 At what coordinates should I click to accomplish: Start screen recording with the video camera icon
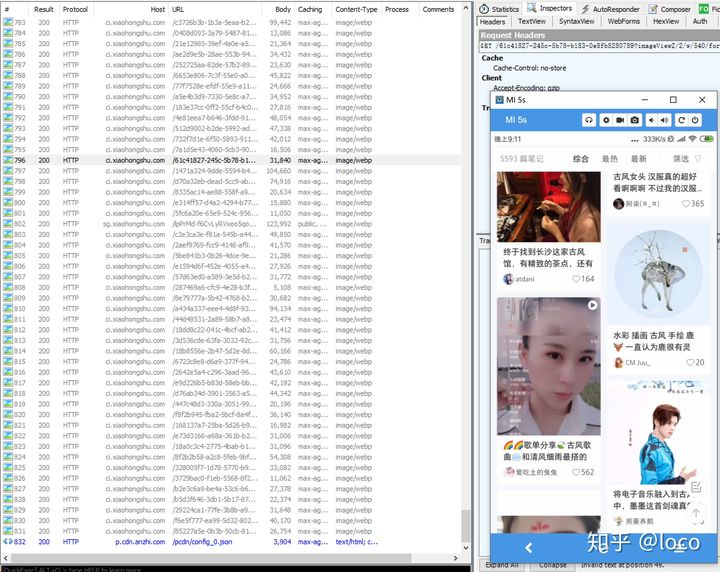620,120
